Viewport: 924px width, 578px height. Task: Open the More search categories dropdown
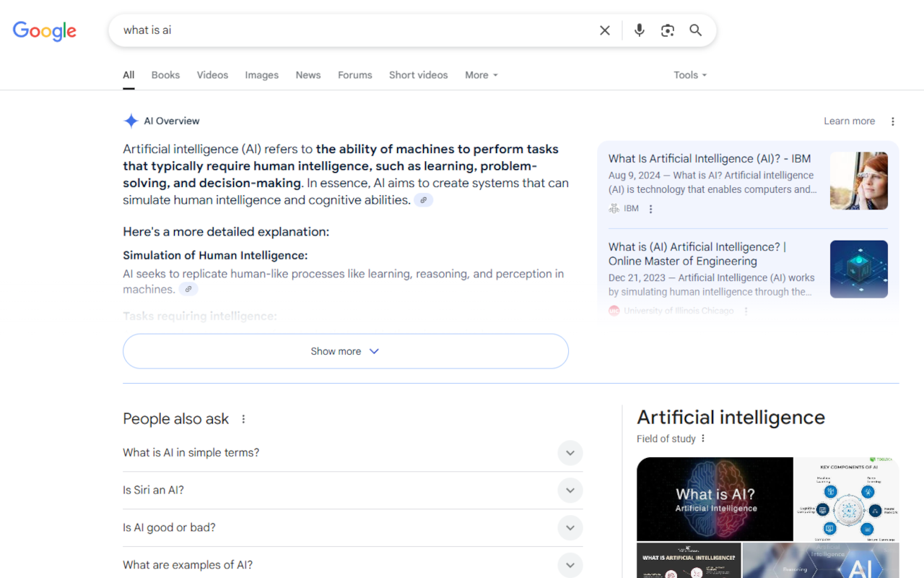click(481, 74)
